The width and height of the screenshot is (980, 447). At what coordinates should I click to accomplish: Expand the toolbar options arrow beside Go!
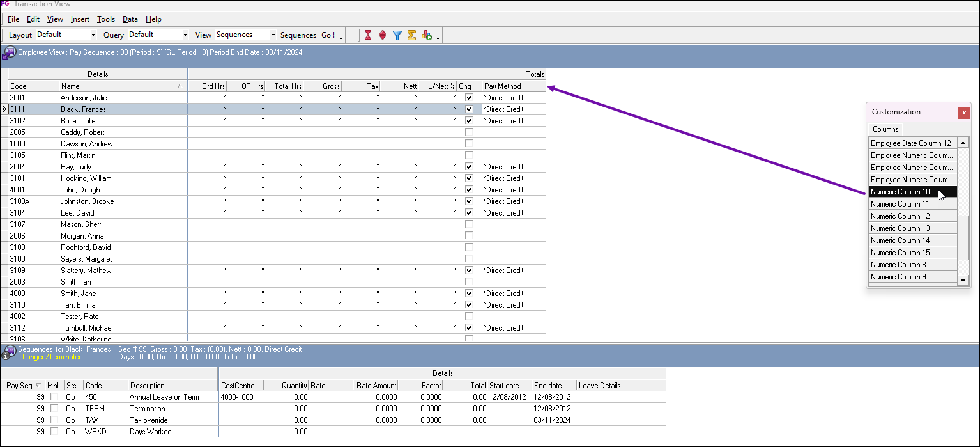tap(341, 37)
